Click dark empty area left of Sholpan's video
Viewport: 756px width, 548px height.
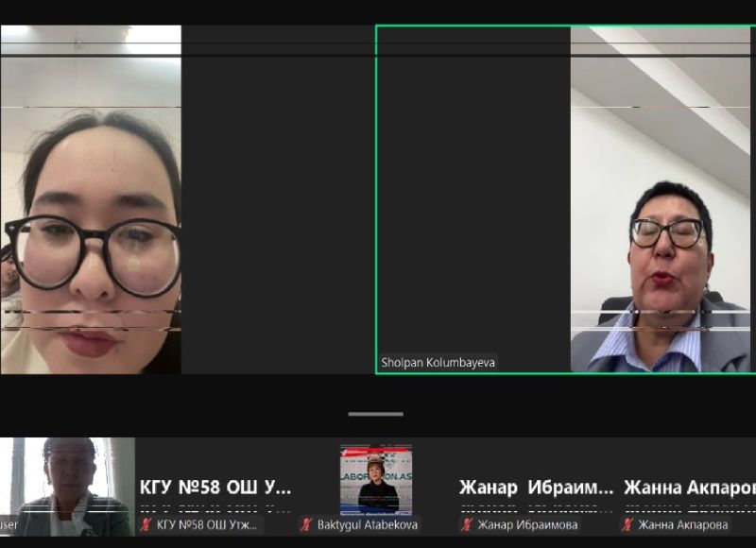472,189
